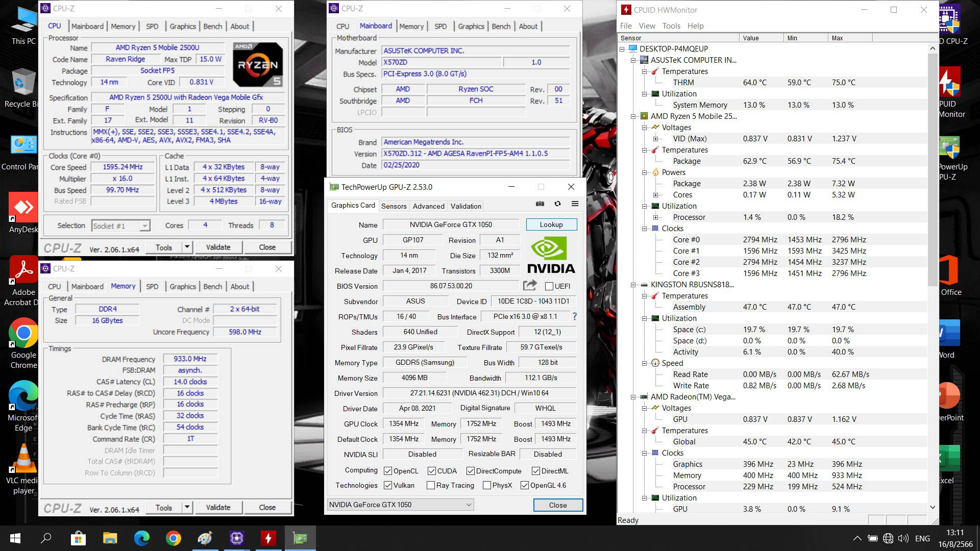This screenshot has width=980, height=551.
Task: Open the Adobe Acrobat desktop shortcut
Action: click(23, 282)
